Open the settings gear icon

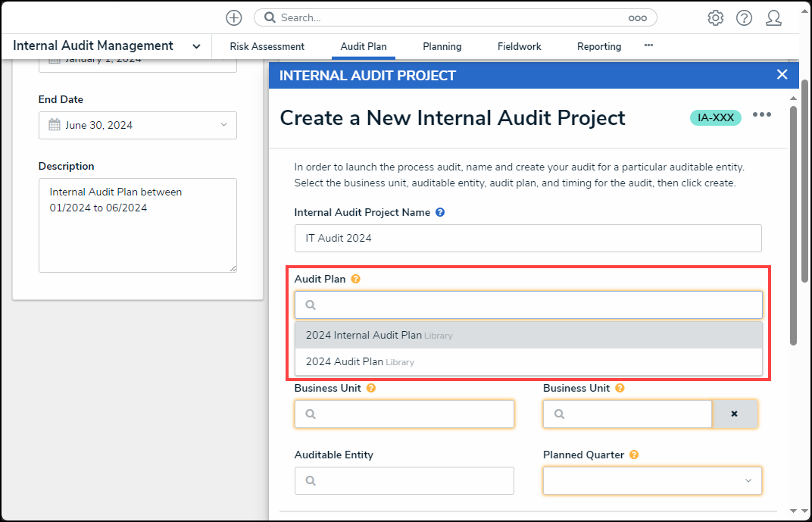[x=715, y=17]
